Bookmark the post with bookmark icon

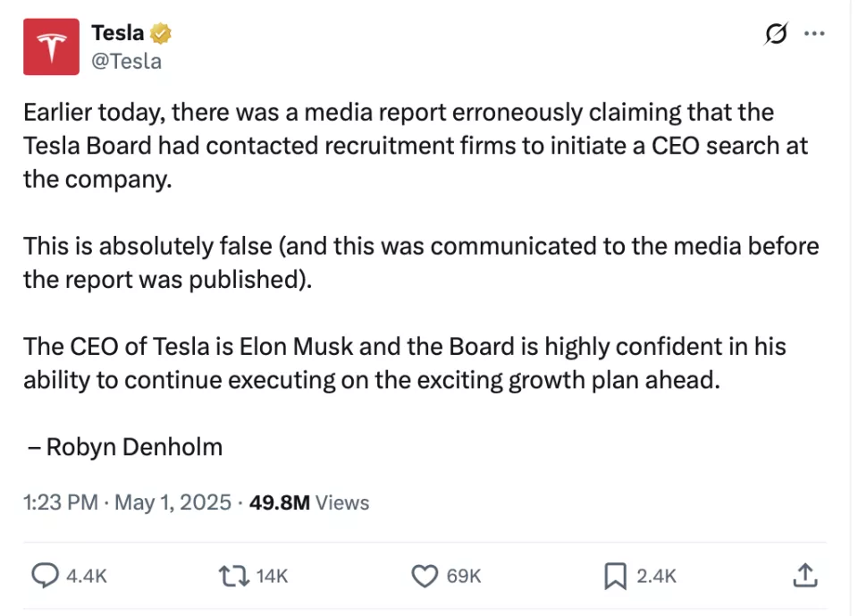click(615, 576)
